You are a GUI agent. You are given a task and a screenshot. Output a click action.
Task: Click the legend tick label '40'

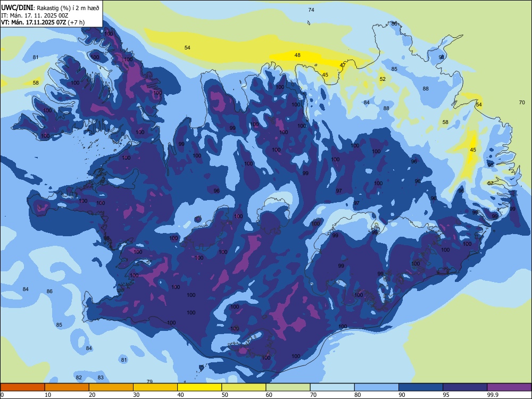[180, 395]
